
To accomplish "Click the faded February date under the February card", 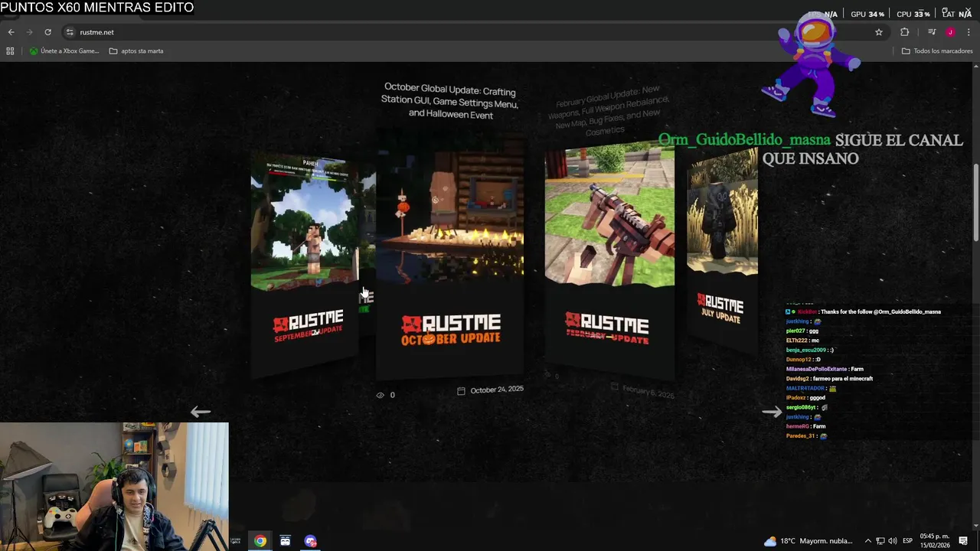I will point(648,392).
